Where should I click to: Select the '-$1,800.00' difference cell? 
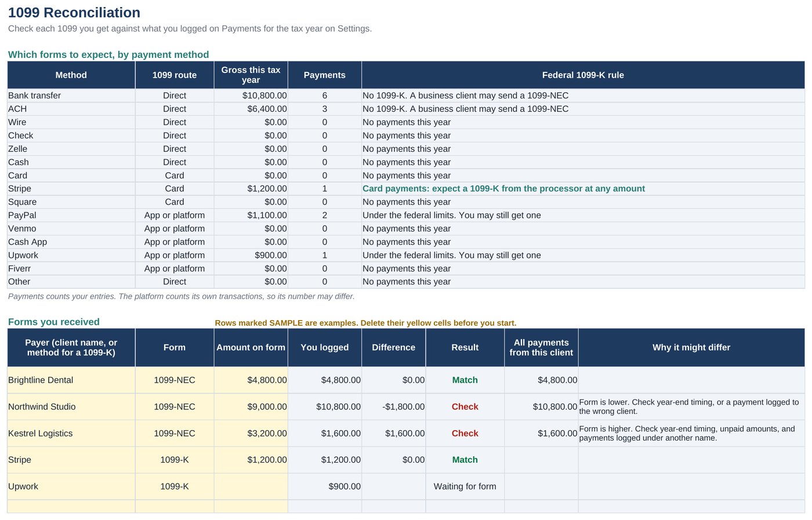(394, 407)
